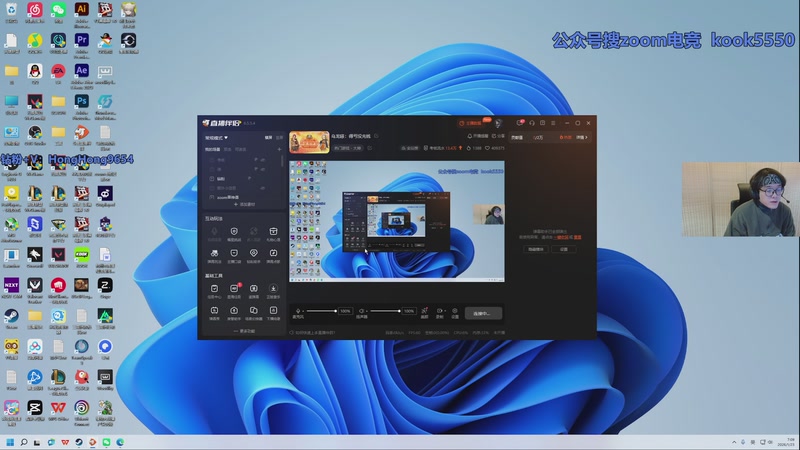Click the 录制 record icon
This screenshot has width=800, height=450.
439,311
